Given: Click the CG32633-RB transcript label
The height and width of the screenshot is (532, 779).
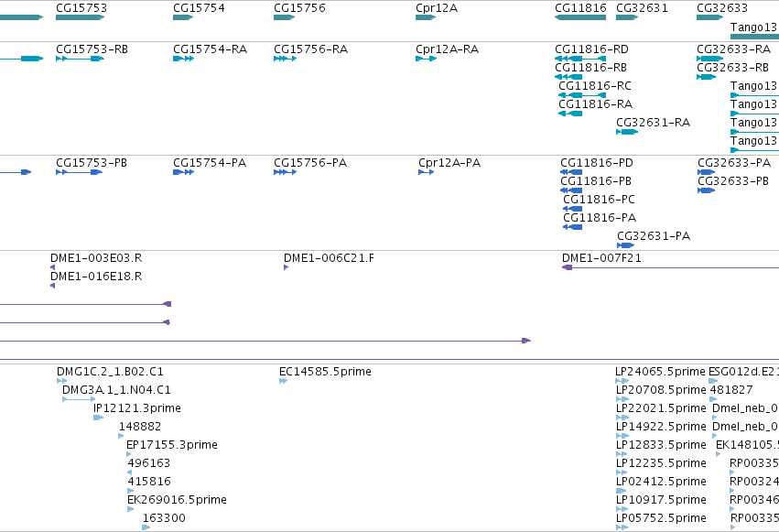Looking at the screenshot, I should 733,68.
